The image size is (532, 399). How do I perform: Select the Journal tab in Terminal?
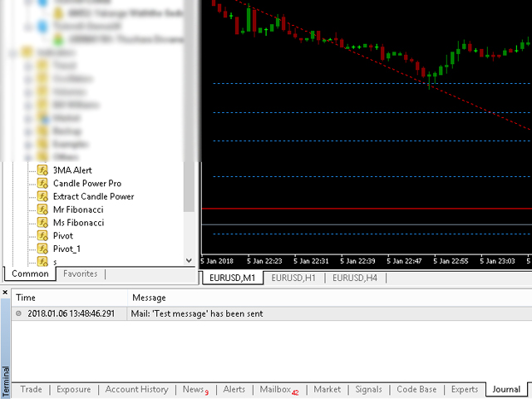[506, 389]
